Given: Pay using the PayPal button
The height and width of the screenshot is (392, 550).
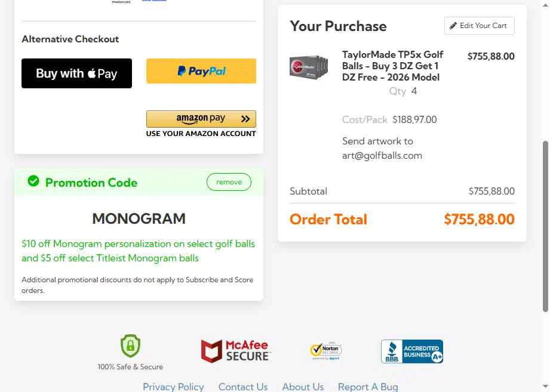Looking at the screenshot, I should (x=201, y=71).
